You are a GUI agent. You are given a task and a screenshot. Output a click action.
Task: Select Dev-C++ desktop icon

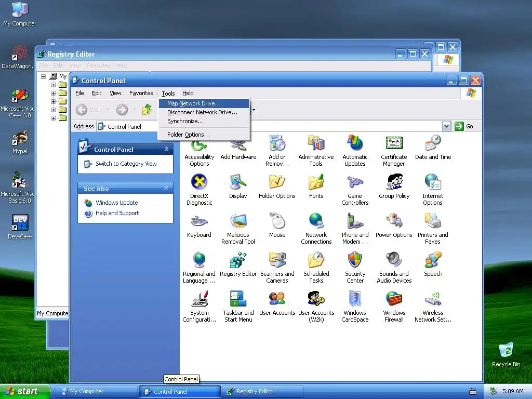pyautogui.click(x=20, y=227)
